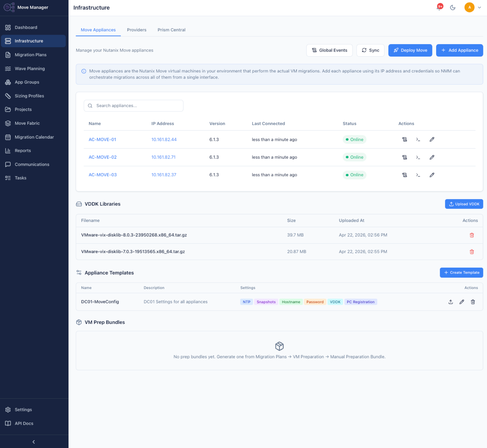Click the Hostname settings tag

click(x=291, y=302)
